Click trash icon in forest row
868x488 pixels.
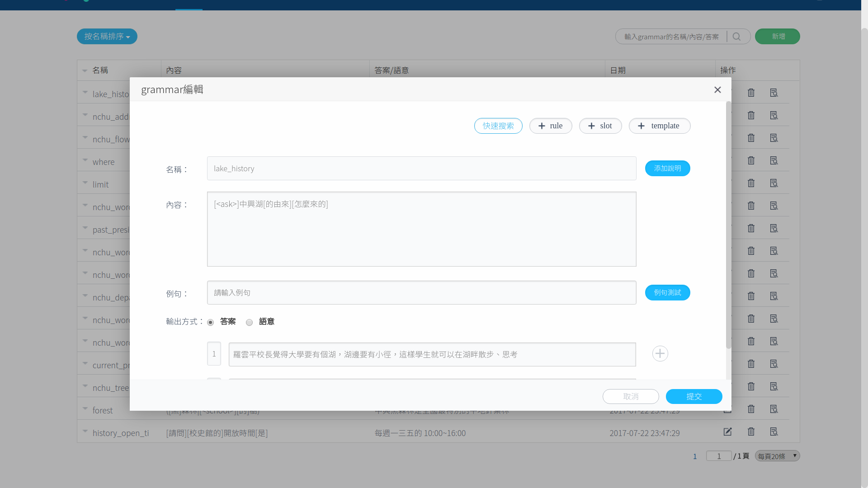pyautogui.click(x=751, y=409)
